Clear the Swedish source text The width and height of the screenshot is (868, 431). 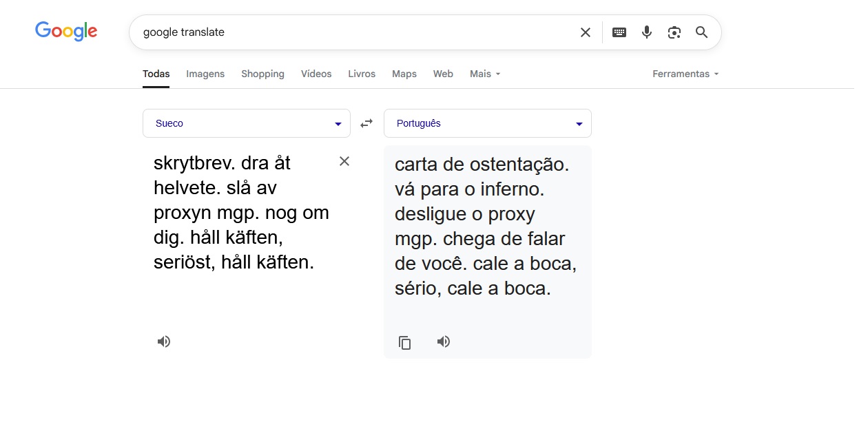(344, 161)
